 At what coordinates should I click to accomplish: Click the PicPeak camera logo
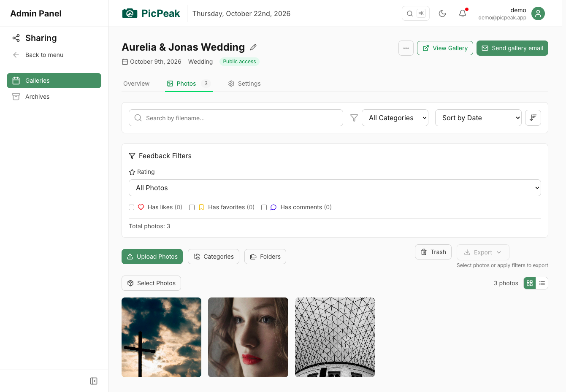tap(130, 14)
